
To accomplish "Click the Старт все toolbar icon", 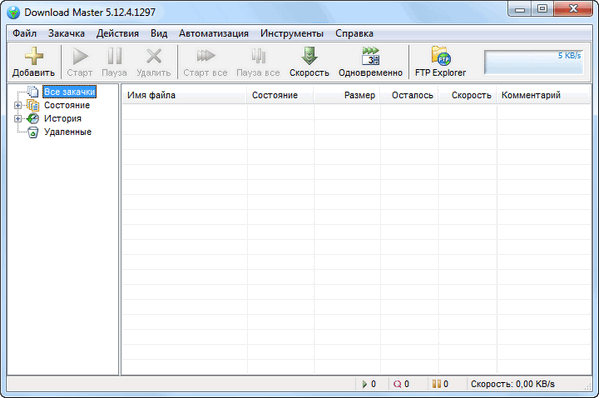I will 206,56.
